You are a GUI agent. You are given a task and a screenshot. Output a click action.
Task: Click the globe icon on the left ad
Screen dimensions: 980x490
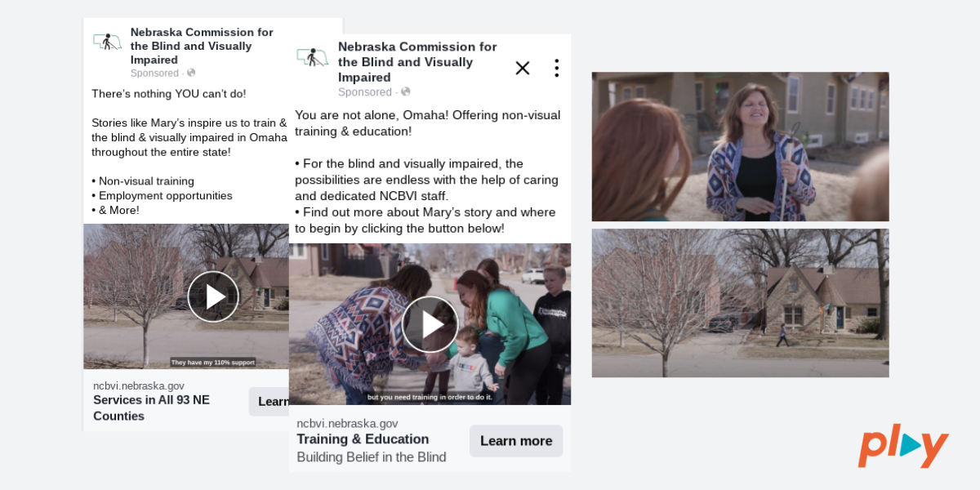(x=191, y=73)
